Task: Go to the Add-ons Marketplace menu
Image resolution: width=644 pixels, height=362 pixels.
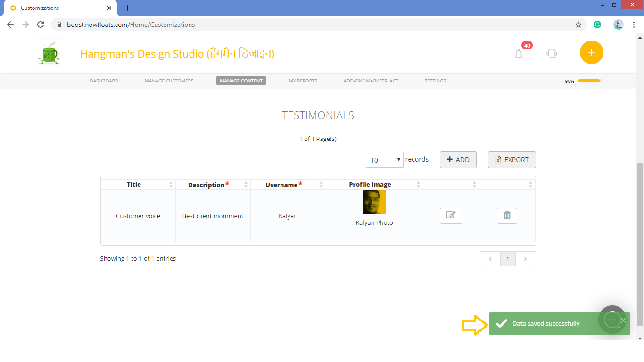Action: tap(371, 81)
